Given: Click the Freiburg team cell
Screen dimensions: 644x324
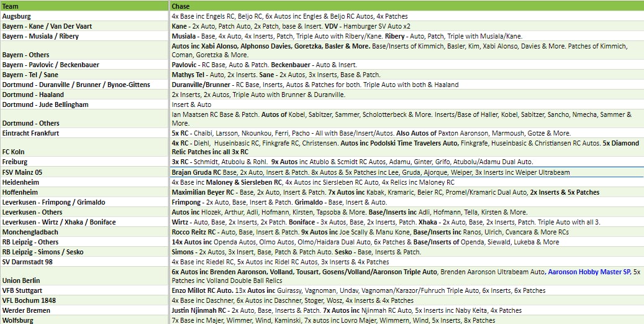Looking at the screenshot, I should coord(84,162).
